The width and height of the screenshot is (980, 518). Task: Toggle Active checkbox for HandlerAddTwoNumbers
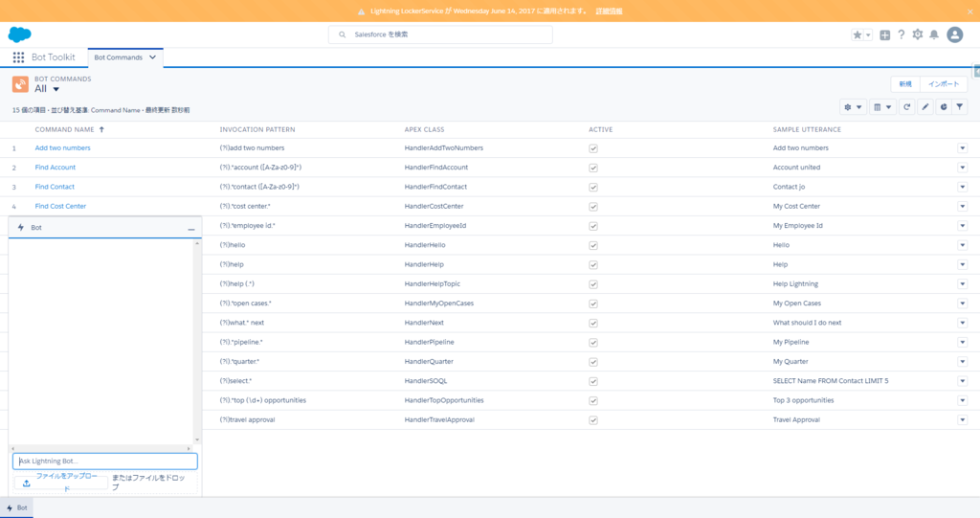point(593,149)
